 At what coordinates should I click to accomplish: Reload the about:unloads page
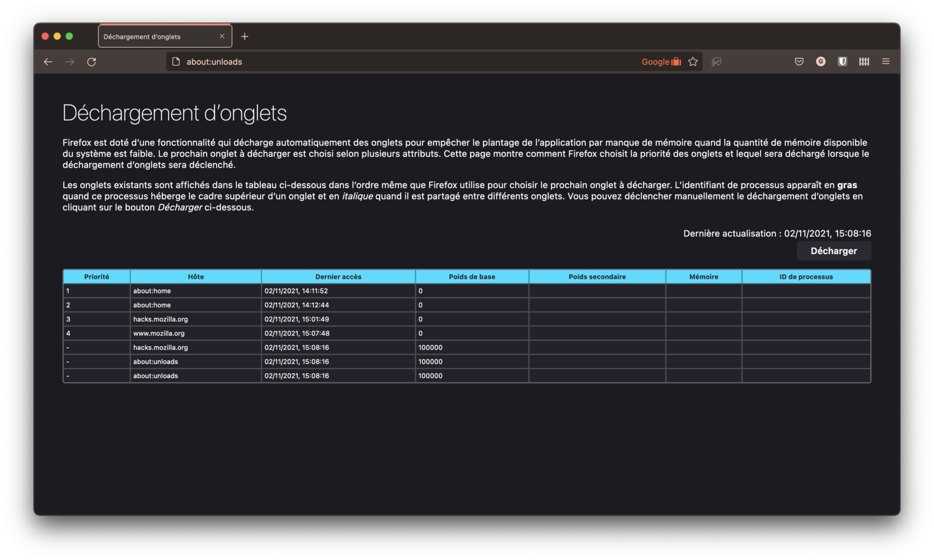click(x=91, y=62)
